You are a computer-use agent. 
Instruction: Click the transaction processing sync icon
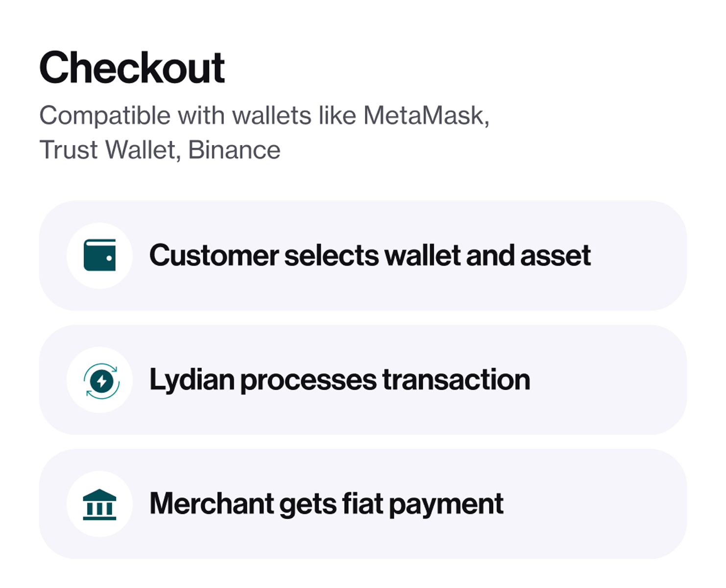click(x=101, y=381)
